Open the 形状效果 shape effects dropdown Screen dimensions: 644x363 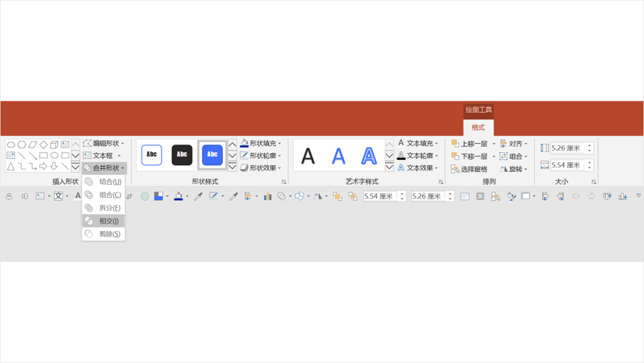pos(261,168)
